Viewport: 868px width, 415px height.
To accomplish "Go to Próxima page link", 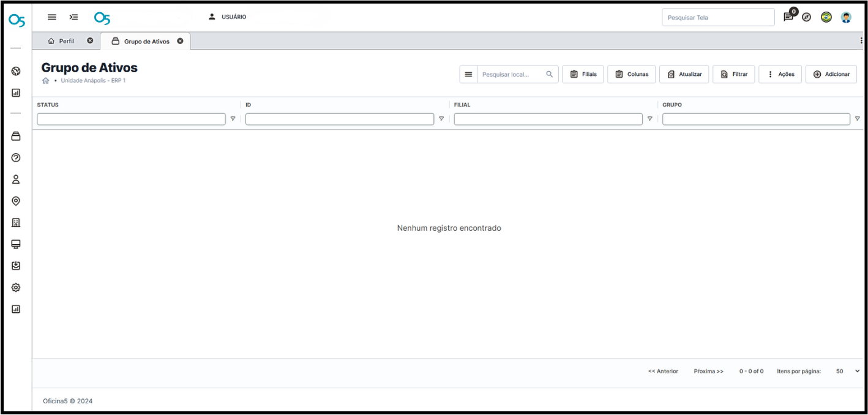I will [x=708, y=371].
